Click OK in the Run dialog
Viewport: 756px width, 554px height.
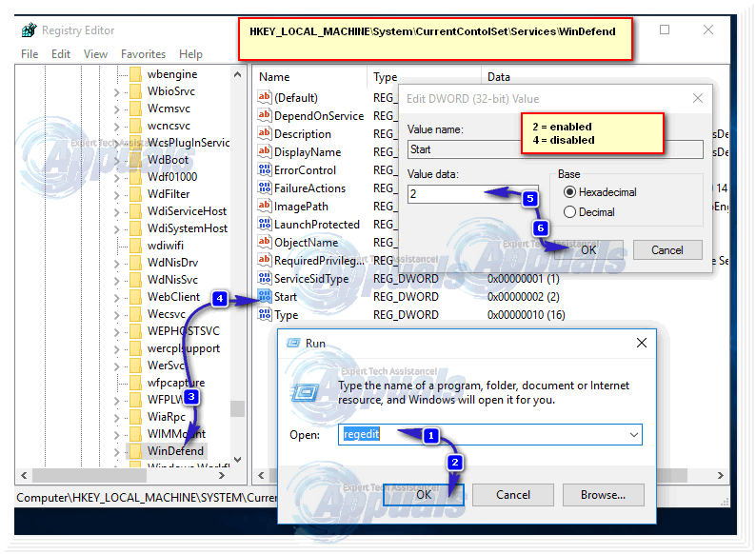click(424, 495)
